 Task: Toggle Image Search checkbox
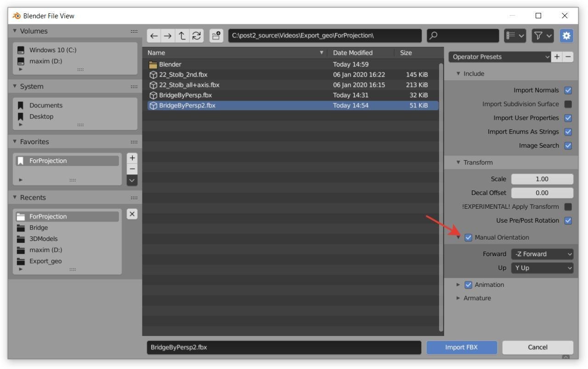click(x=568, y=145)
